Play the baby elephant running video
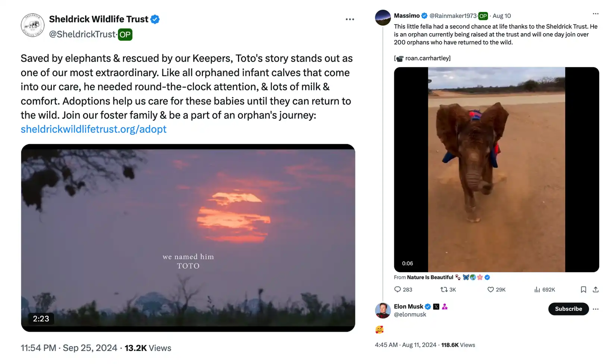The height and width of the screenshot is (364, 614). (496, 170)
